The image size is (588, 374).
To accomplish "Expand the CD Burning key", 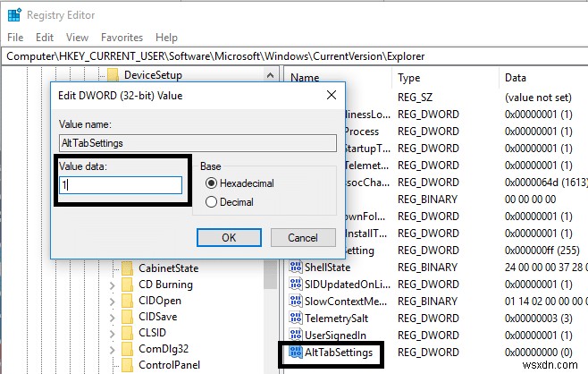I will click(112, 285).
